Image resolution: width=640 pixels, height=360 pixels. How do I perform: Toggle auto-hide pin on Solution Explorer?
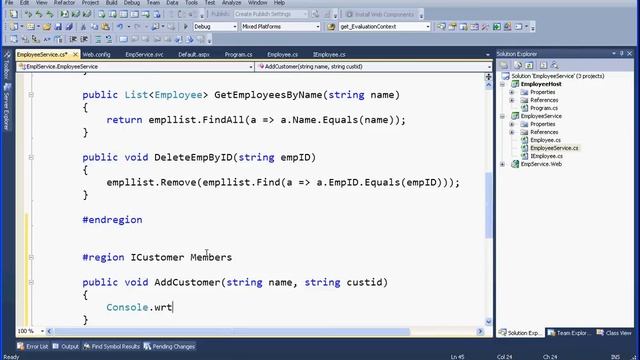click(622, 53)
